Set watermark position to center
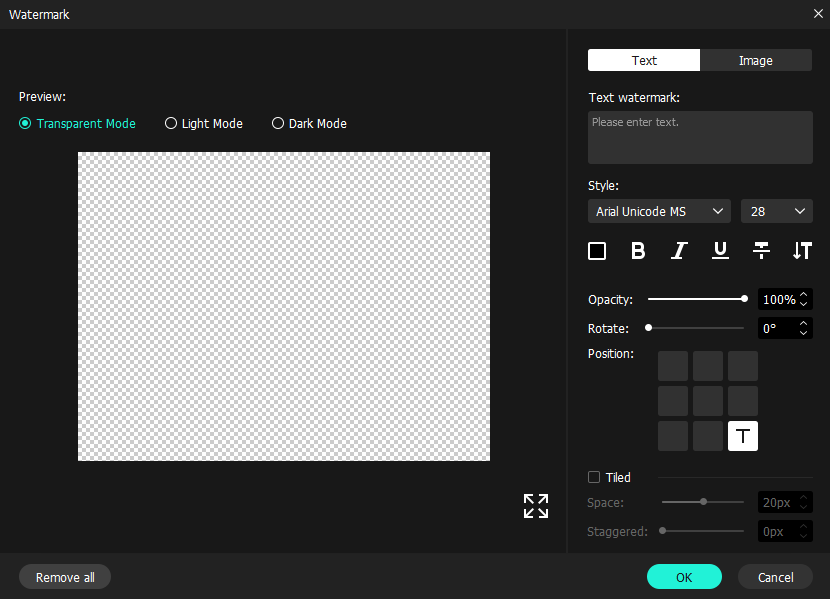The height and width of the screenshot is (599, 830). [708, 401]
